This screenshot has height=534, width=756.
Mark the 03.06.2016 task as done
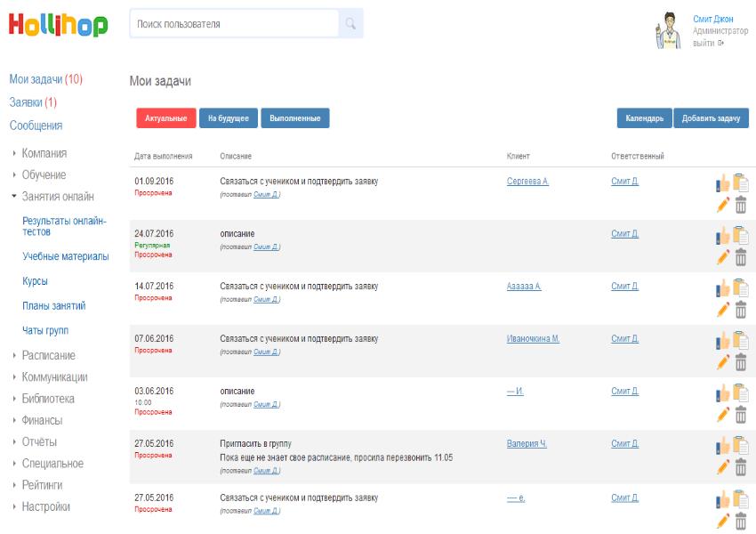(x=723, y=392)
